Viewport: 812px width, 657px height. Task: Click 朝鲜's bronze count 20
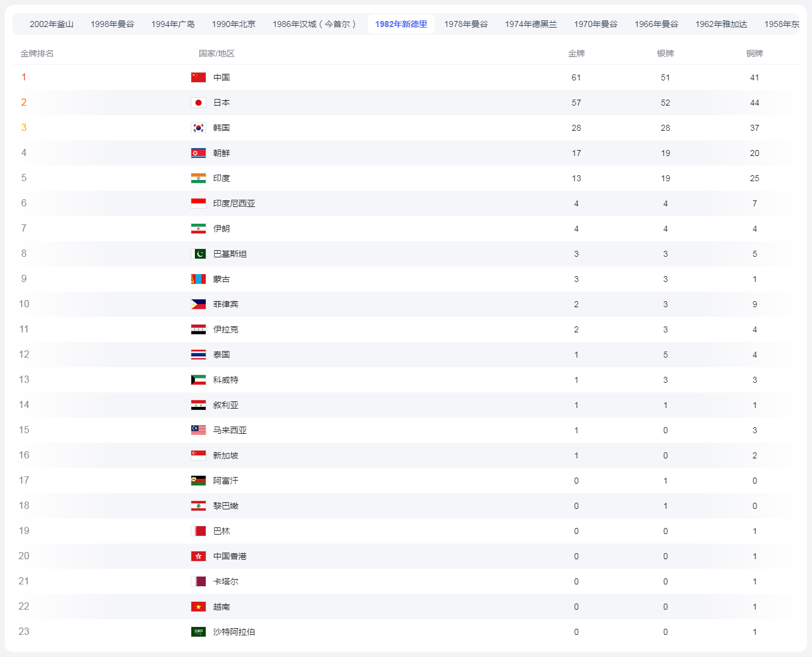(754, 153)
